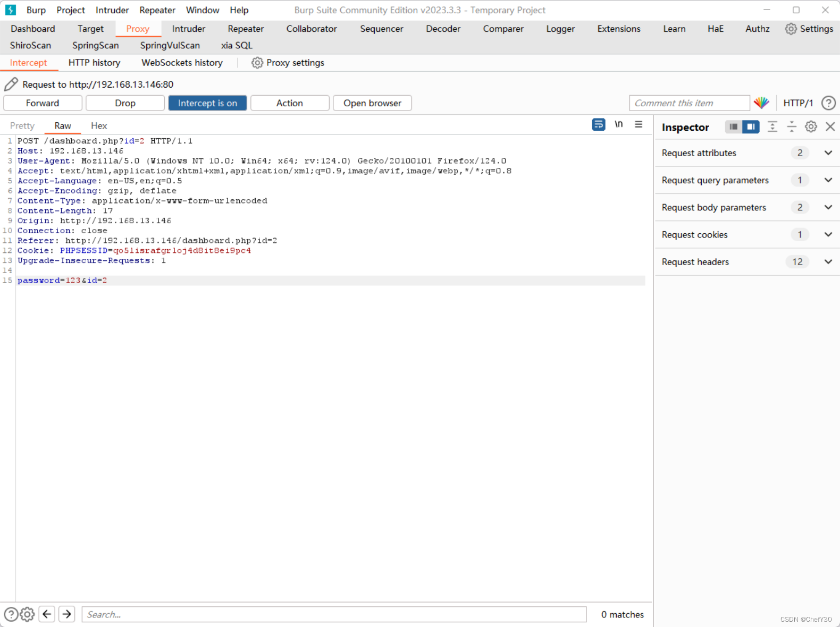Switch to HTTP history sub-tab

(94, 63)
